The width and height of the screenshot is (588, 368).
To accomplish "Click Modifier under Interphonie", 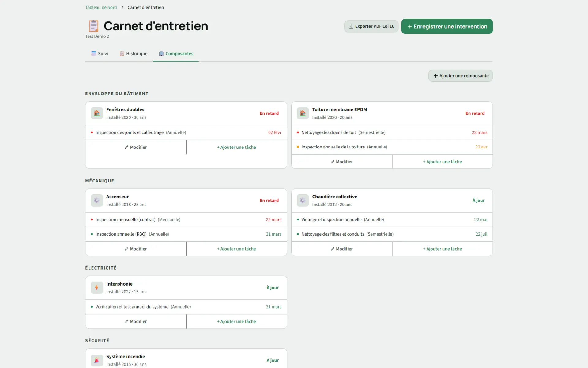I will [x=135, y=321].
